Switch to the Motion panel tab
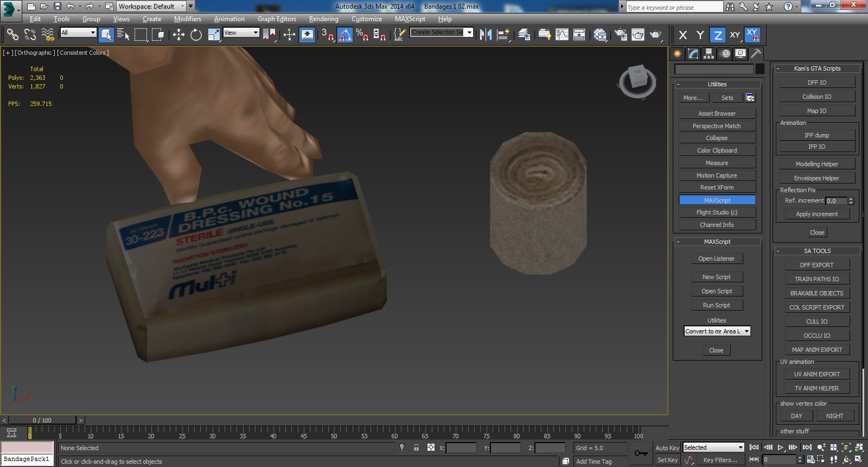The height and width of the screenshot is (467, 868). (x=725, y=53)
